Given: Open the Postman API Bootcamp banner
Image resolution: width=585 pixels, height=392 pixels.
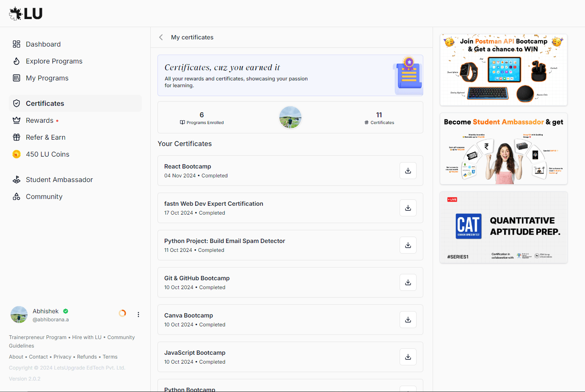Looking at the screenshot, I should pos(503,69).
